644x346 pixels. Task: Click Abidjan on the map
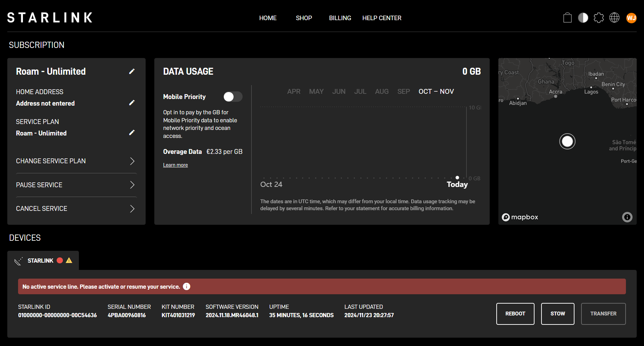(x=518, y=103)
